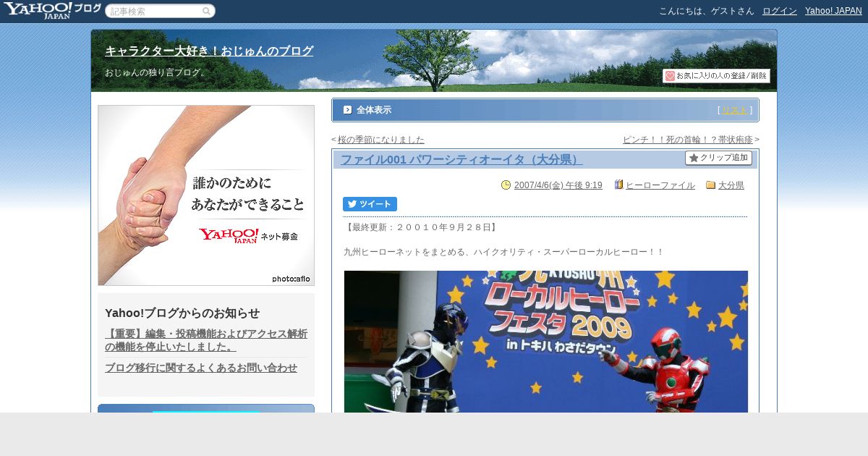Click the こんにちは、ゲストさん greeting

pos(707,11)
